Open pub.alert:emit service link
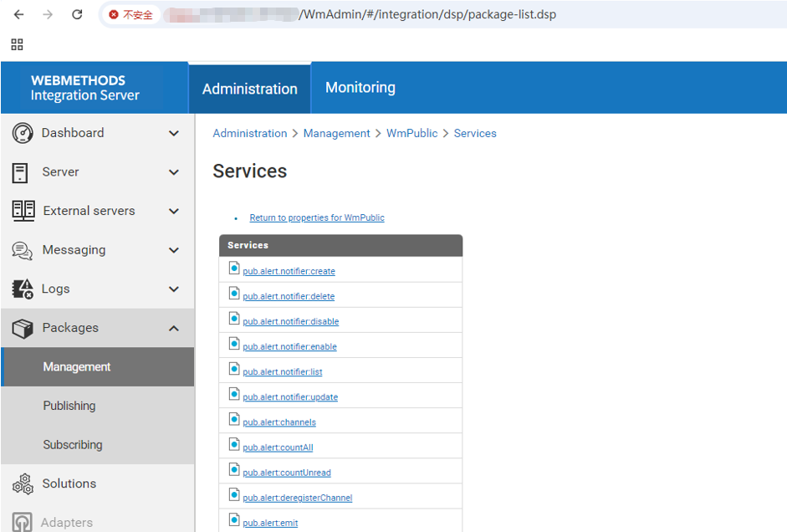Image resolution: width=787 pixels, height=532 pixels. pos(270,523)
